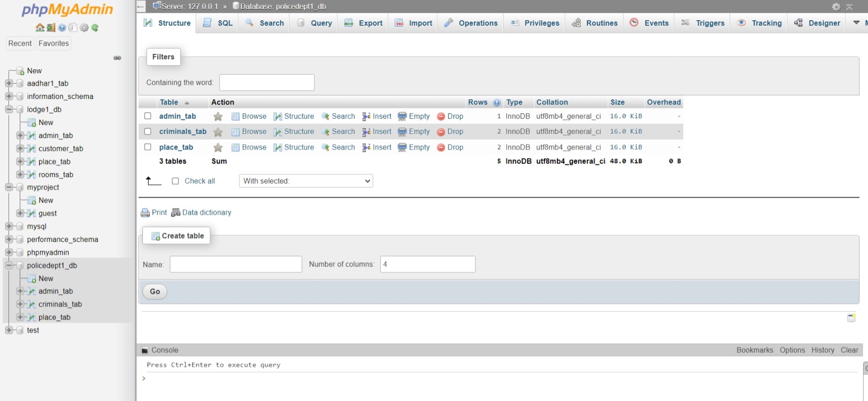Click the Home icon in the sidebar
Viewport: 868px width, 401px height.
coord(40,28)
